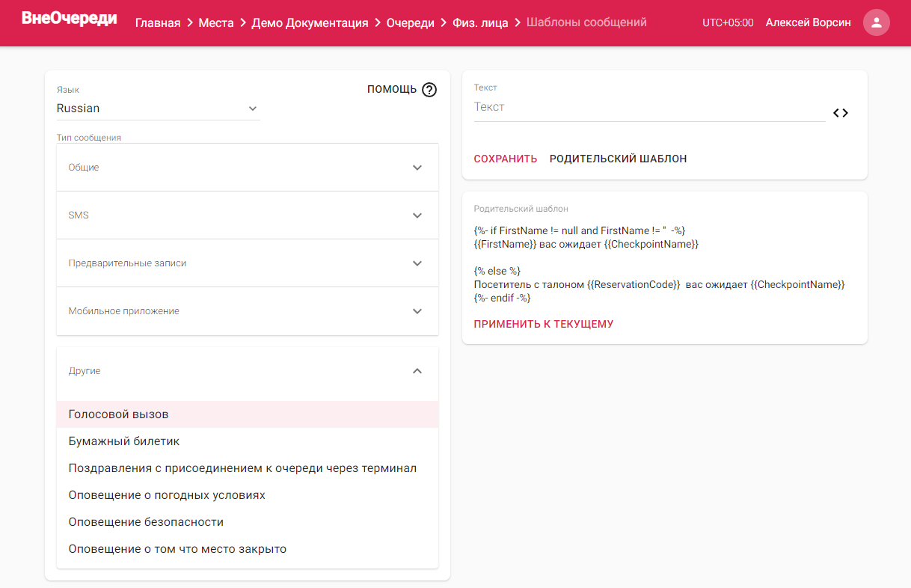Click the ВнеОчереди logo
Viewport: 911px width, 588px height.
(69, 19)
